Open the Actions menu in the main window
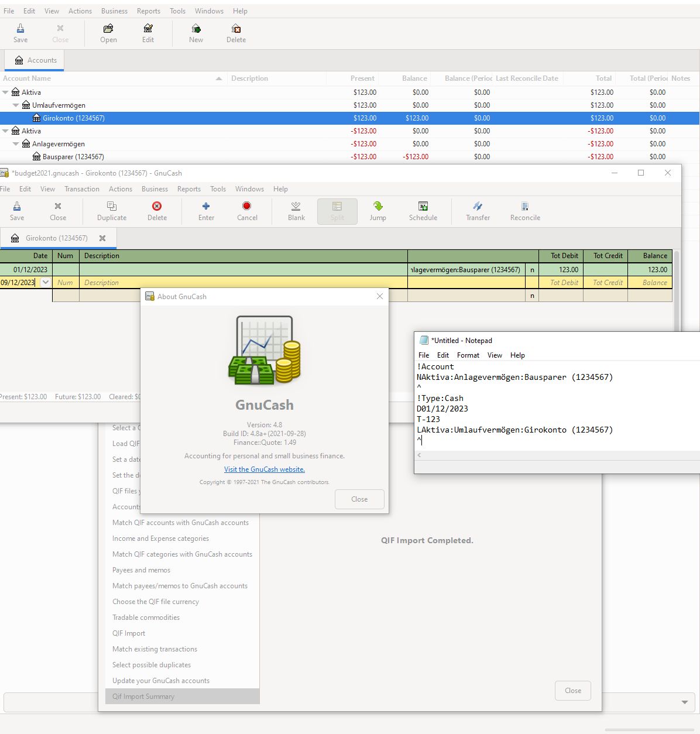This screenshot has width=700, height=734. click(x=80, y=11)
